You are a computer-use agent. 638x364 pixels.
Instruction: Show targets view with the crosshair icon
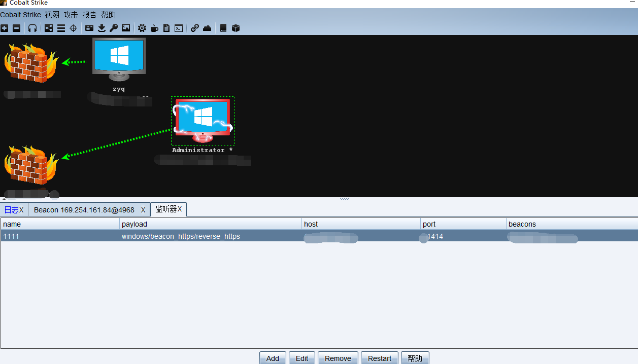[x=73, y=28]
